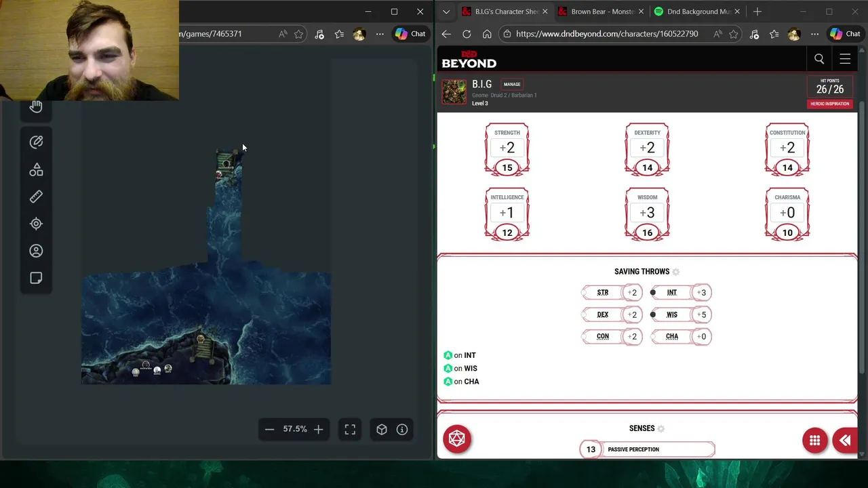Viewport: 868px width, 488px height.
Task: Click the D&D Beyond logo
Action: pyautogui.click(x=469, y=60)
